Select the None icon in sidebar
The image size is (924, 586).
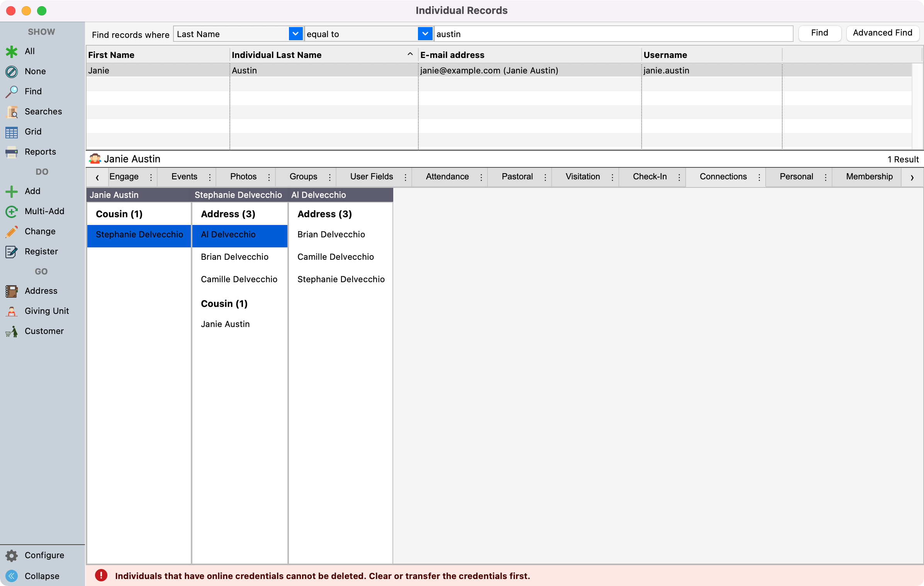12,72
